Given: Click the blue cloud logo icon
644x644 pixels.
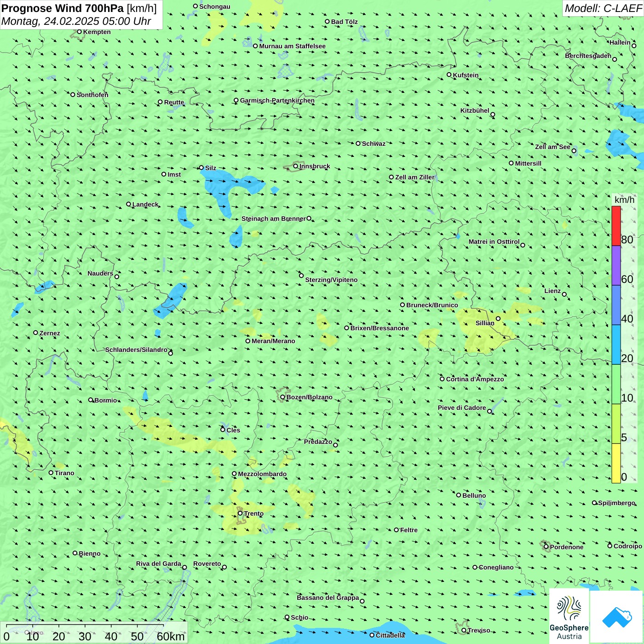Looking at the screenshot, I should point(616,616).
